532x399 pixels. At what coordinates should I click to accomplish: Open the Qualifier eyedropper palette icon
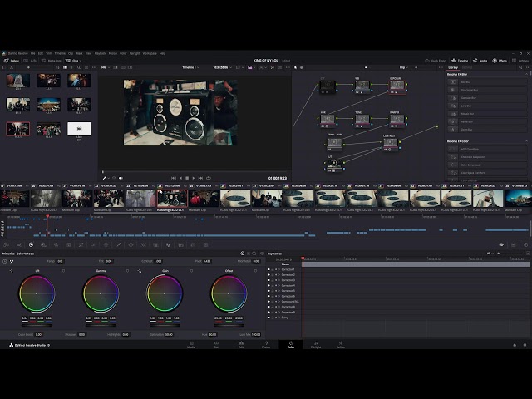[x=118, y=244]
